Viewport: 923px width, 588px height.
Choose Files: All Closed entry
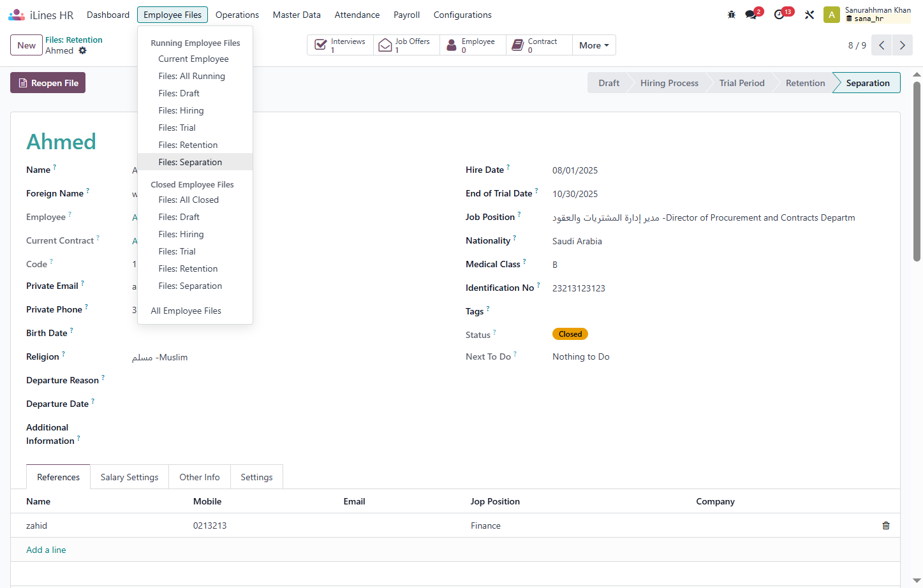pos(195,200)
